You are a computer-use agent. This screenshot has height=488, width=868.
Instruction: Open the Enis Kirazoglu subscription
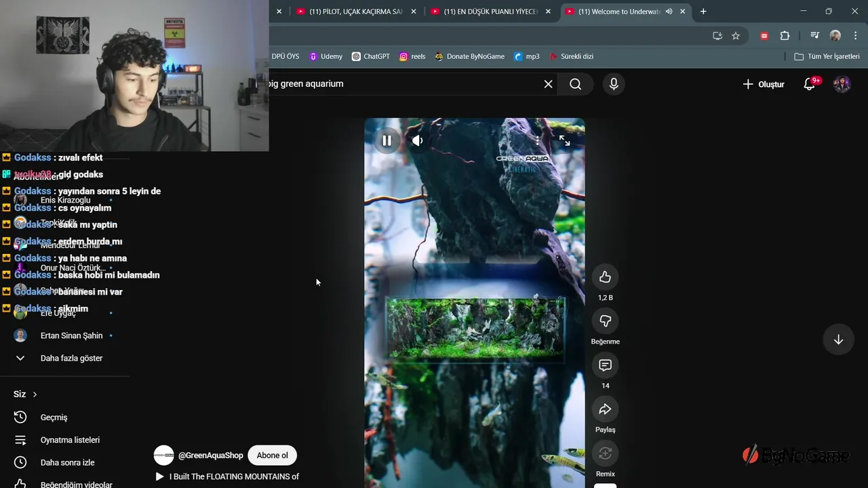click(x=64, y=200)
